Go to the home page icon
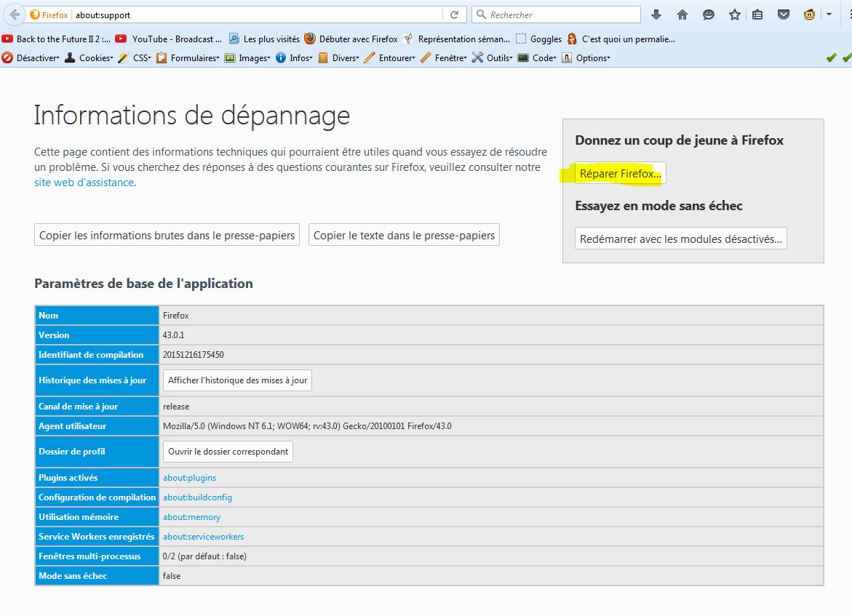 pyautogui.click(x=682, y=15)
